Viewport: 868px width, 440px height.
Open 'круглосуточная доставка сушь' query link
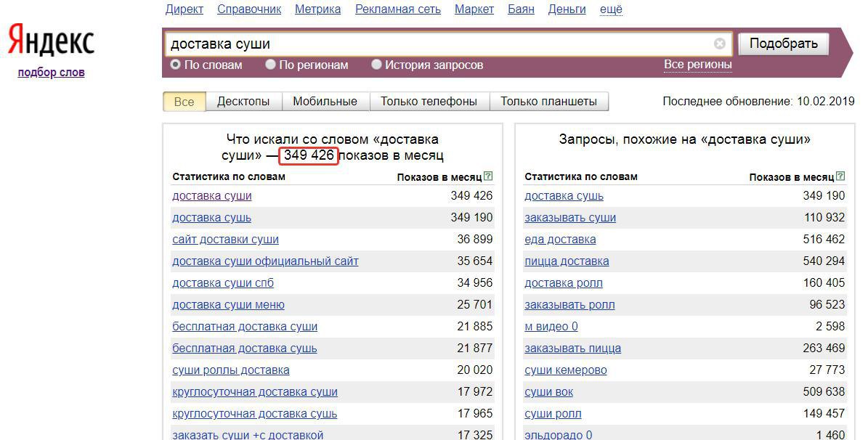tap(255, 414)
